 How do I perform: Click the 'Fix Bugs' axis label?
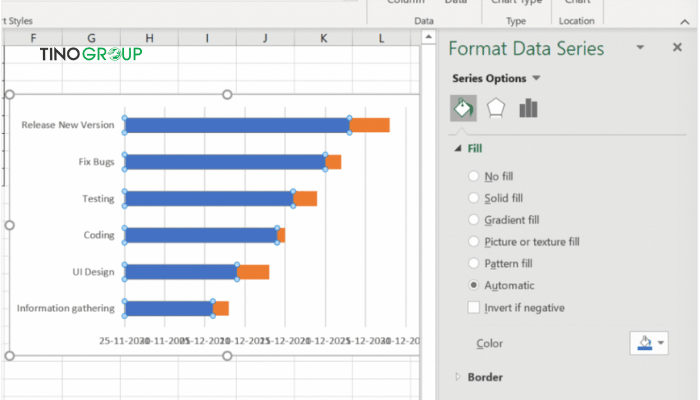(96, 162)
